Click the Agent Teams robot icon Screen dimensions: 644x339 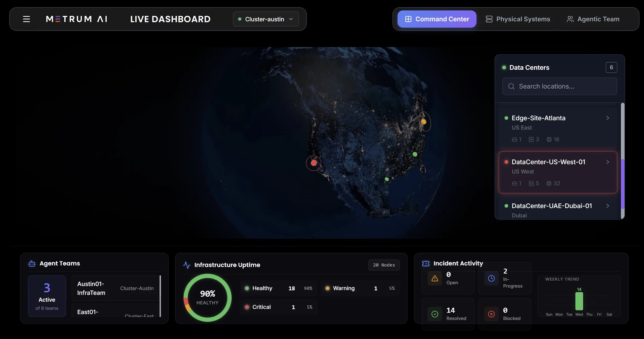click(31, 263)
